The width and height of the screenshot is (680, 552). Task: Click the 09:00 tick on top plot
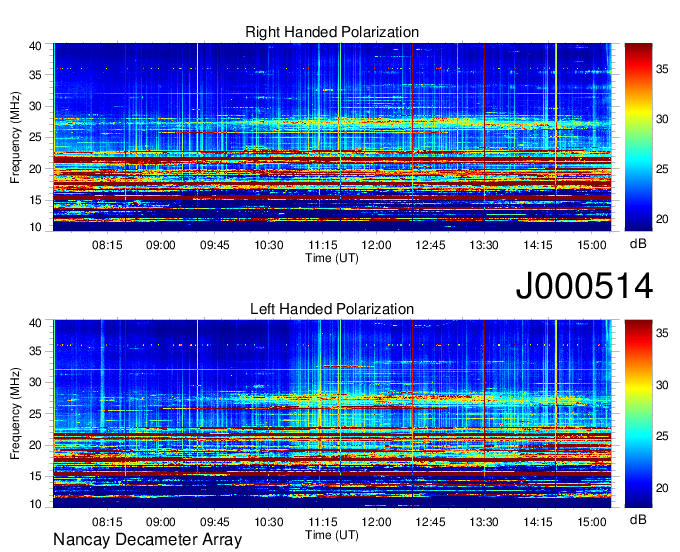160,245
